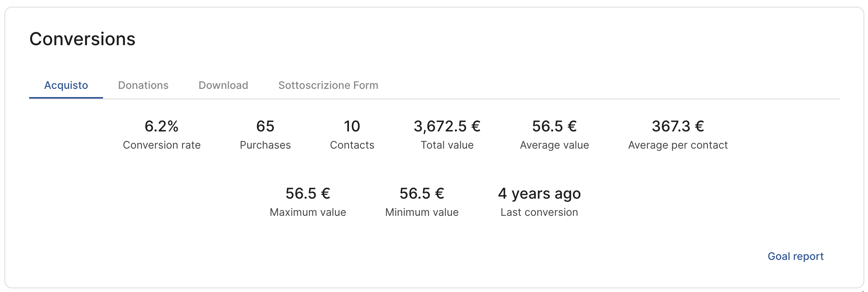Screen dimensions: 868x292
Task: Switch to the Donations tab
Action: click(x=143, y=86)
